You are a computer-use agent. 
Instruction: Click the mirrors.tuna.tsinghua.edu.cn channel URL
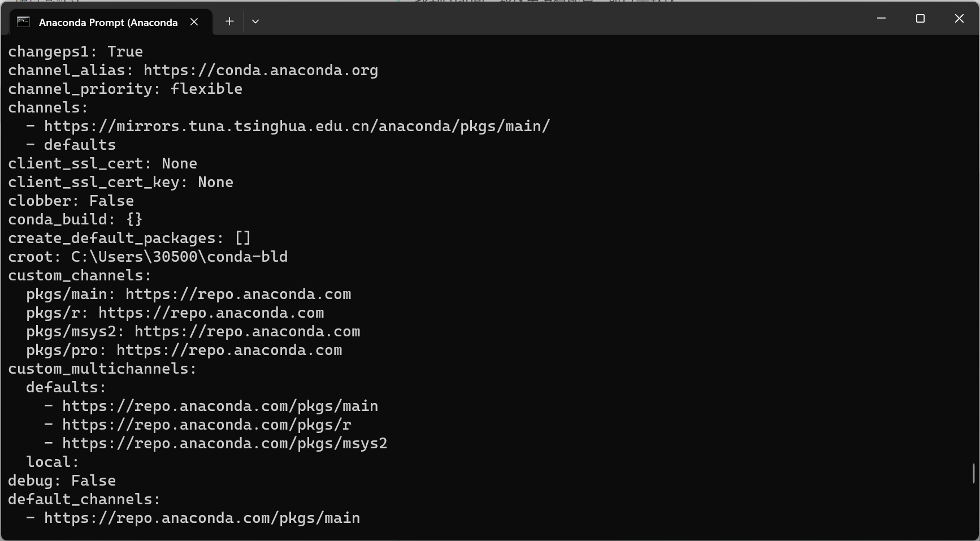point(297,126)
